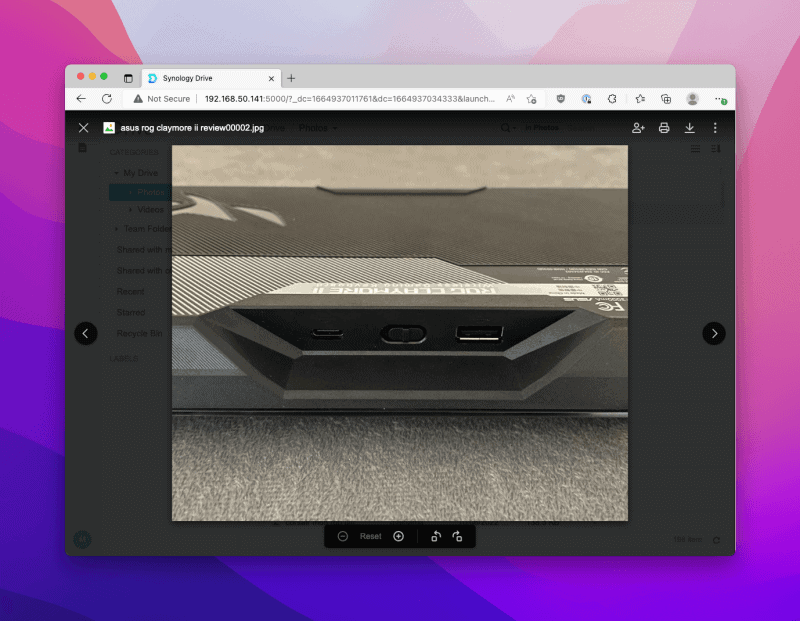Print the image using the printer icon

(664, 128)
